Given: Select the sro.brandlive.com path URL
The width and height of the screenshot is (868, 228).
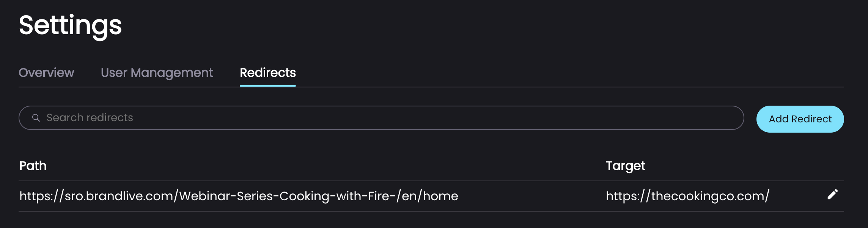Looking at the screenshot, I should pos(239,196).
